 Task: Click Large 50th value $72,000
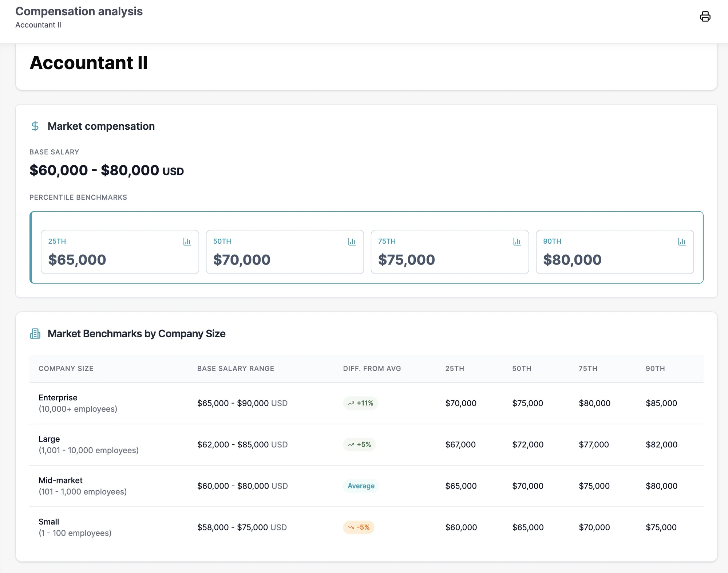click(528, 444)
